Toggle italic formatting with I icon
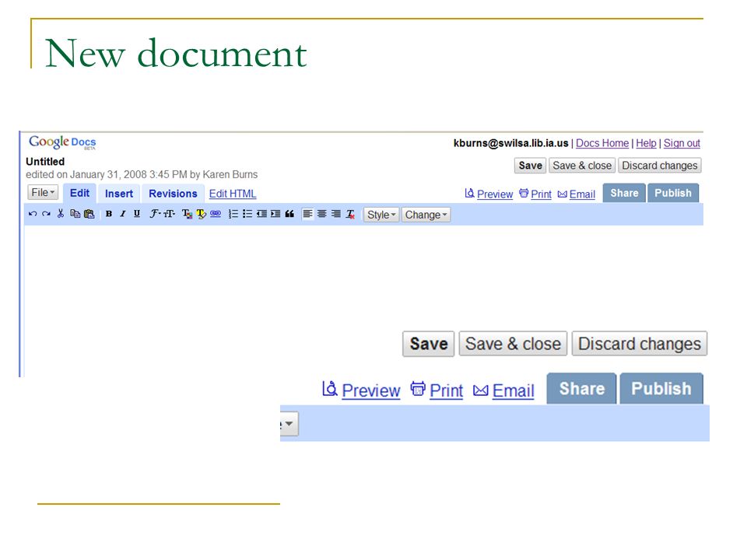747x560 pixels. click(x=122, y=214)
